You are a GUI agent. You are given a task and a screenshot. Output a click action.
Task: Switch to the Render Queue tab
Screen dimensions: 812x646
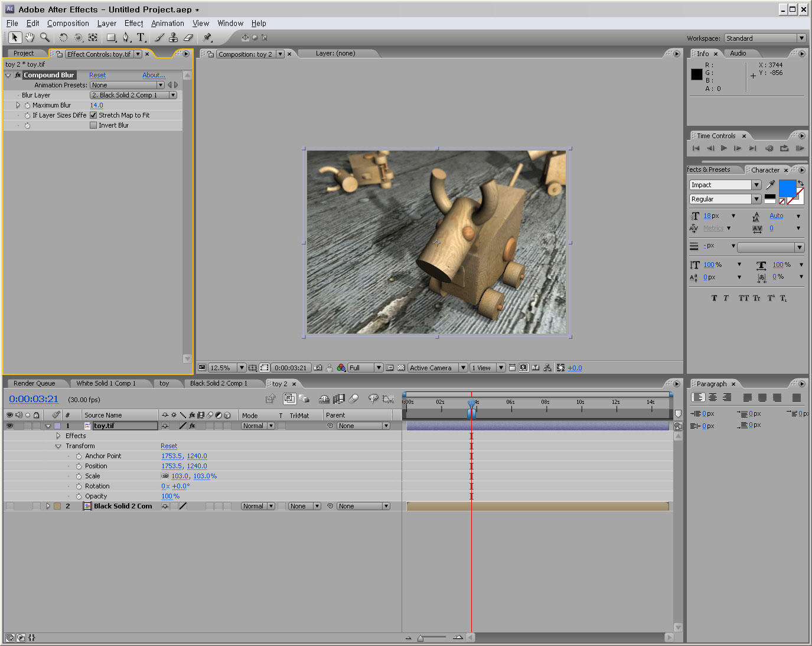pyautogui.click(x=34, y=383)
